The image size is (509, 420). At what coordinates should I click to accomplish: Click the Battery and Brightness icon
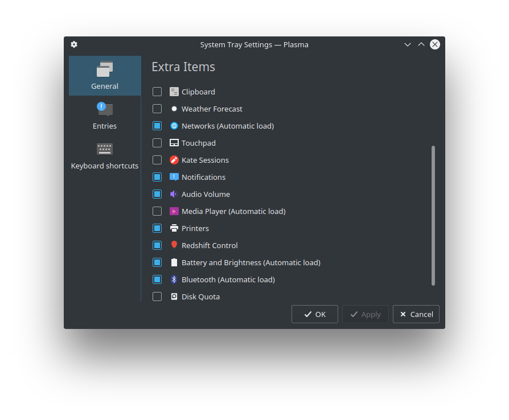tap(174, 262)
